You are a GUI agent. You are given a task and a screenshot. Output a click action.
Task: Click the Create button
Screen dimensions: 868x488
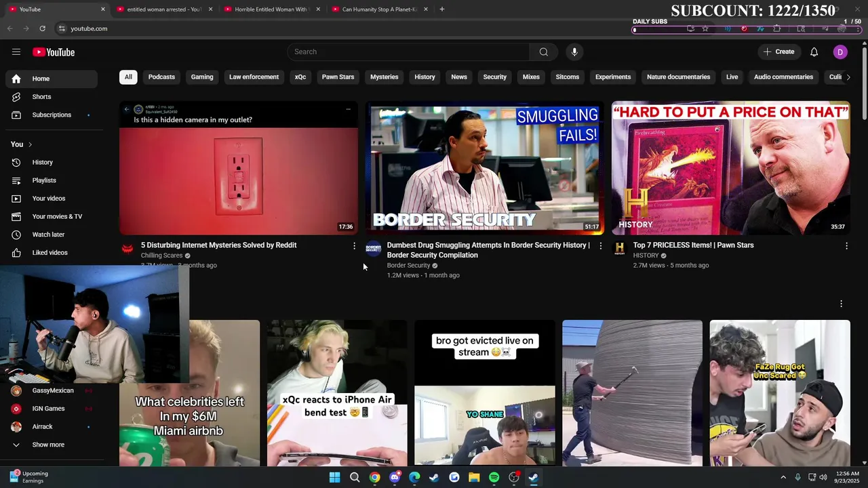click(778, 52)
